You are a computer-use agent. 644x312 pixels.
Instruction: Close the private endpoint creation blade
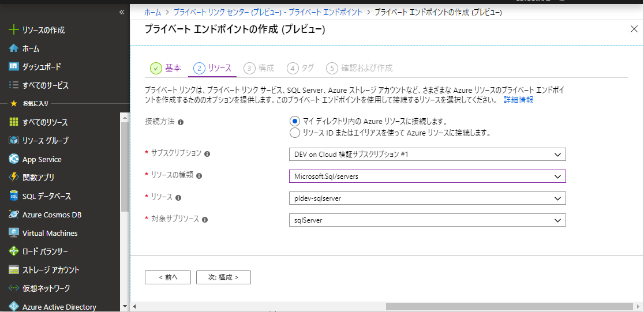tap(634, 29)
